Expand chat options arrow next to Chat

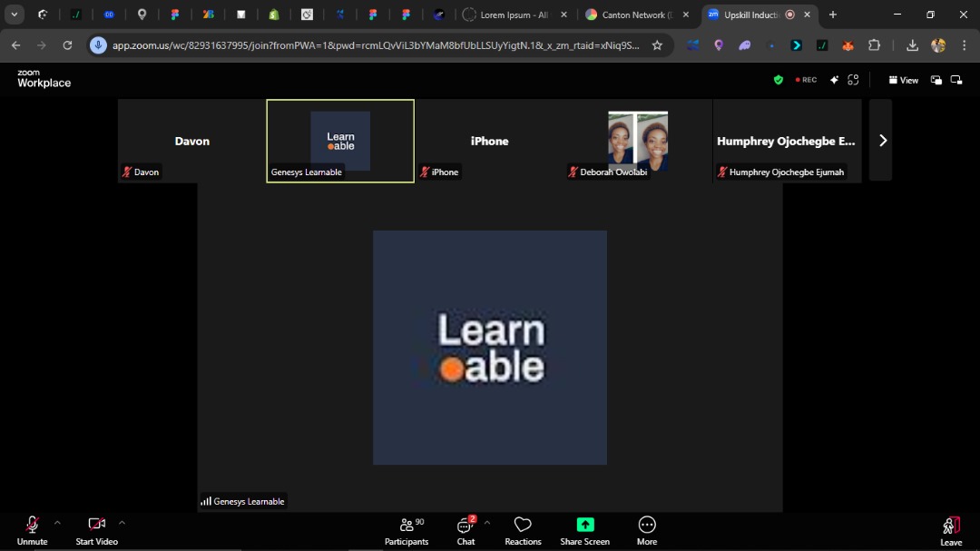(x=487, y=523)
